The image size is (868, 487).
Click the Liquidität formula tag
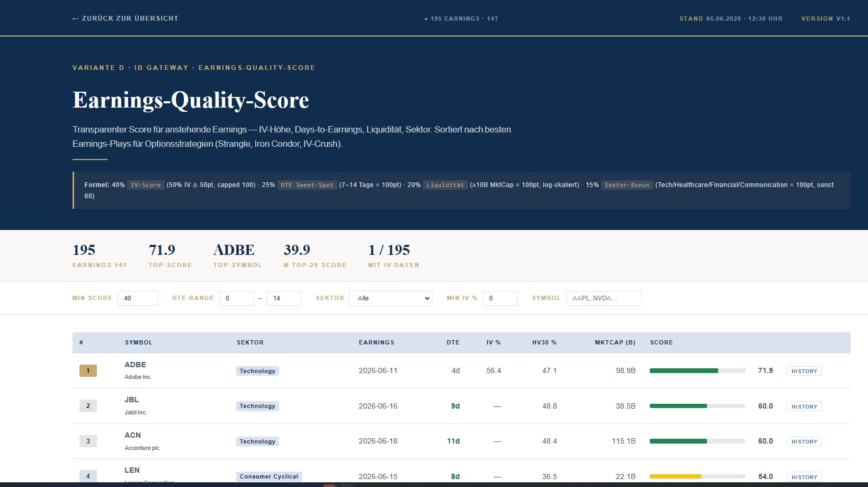coord(445,185)
